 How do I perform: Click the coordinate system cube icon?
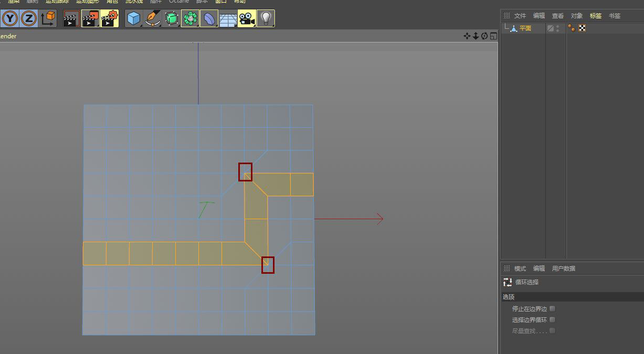[48, 19]
